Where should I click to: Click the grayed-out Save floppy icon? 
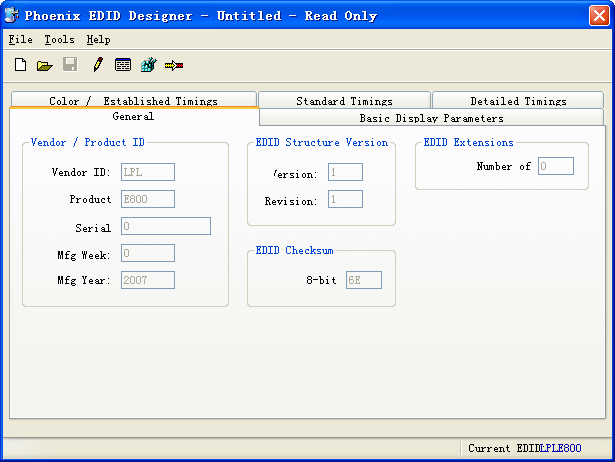click(x=70, y=65)
